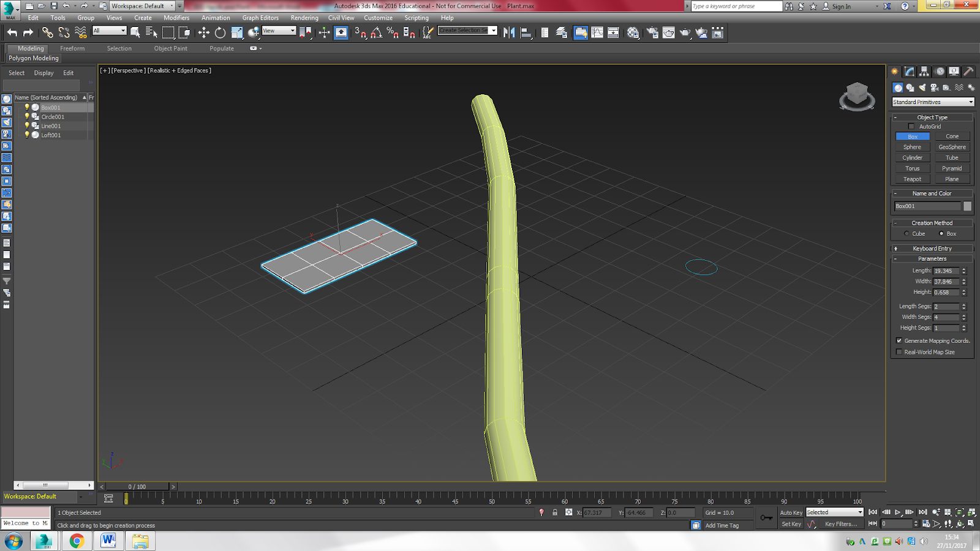Click the Teapot primitive button
Image resolution: width=980 pixels, height=551 pixels.
click(x=912, y=179)
